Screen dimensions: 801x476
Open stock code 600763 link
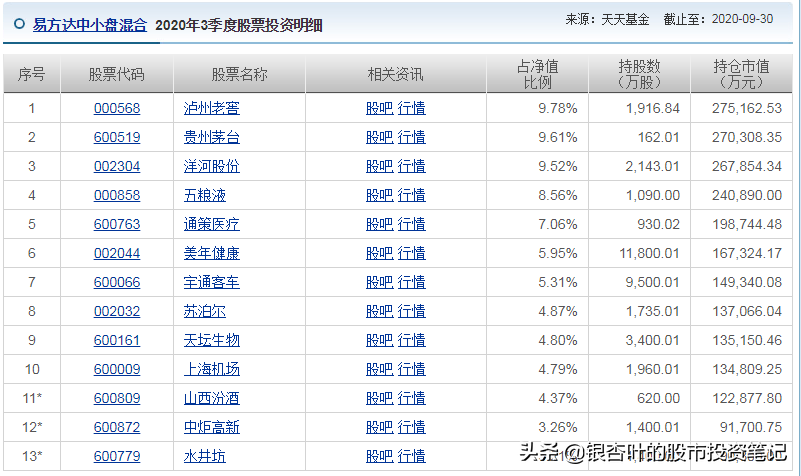117,224
